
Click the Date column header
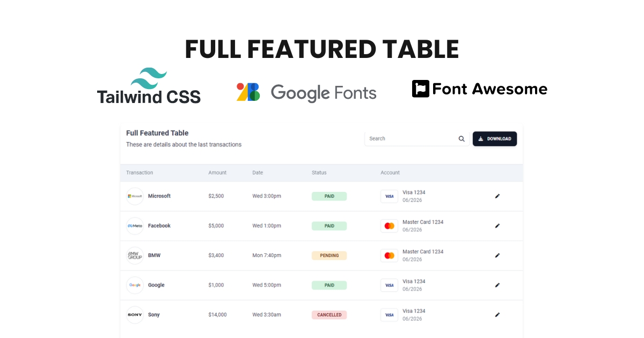258,173
